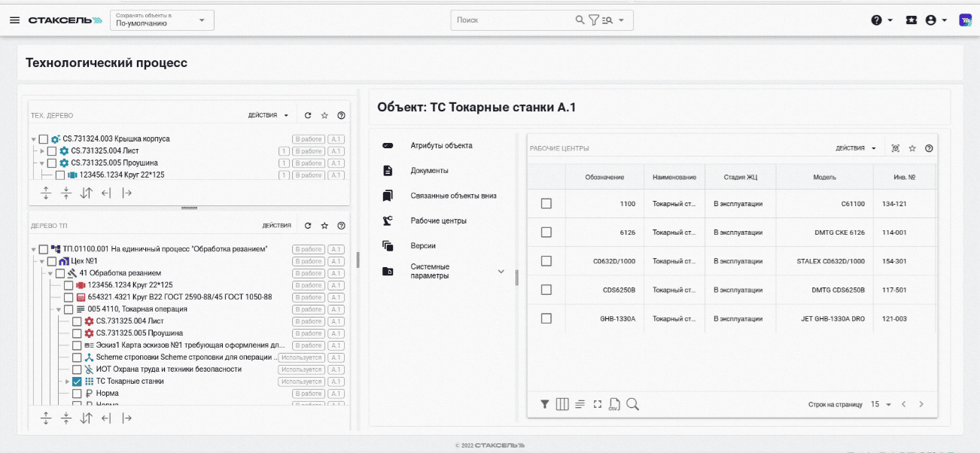Open Действия menu in Тех. дерево panel

269,116
